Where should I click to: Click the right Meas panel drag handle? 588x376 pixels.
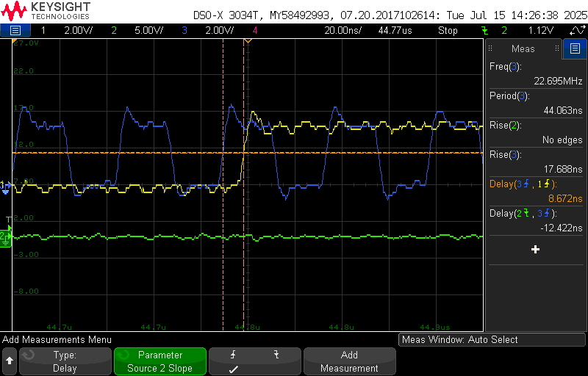pos(557,48)
